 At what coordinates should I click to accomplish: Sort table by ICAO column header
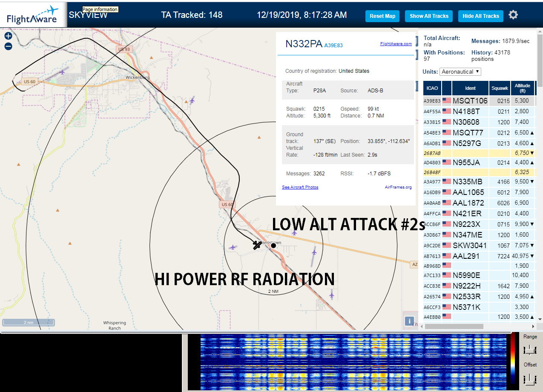click(x=432, y=88)
